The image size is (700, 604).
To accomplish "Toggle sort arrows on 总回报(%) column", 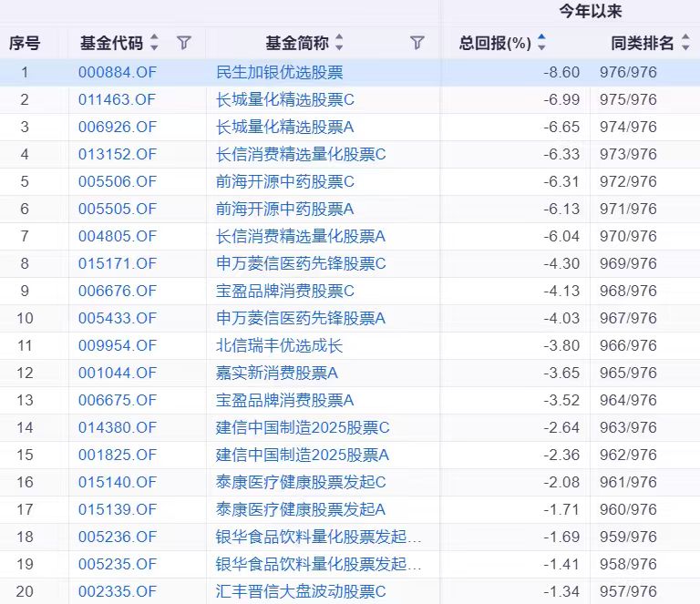I will coord(542,43).
